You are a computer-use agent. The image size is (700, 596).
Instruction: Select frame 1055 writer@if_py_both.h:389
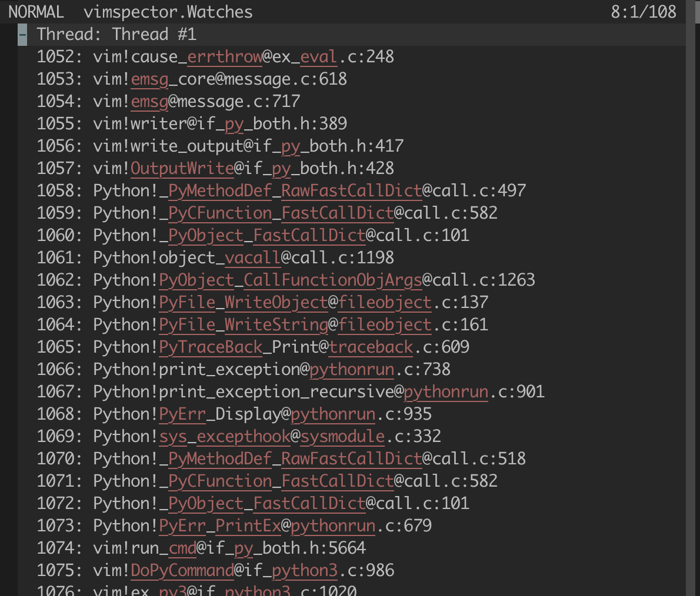[192, 124]
